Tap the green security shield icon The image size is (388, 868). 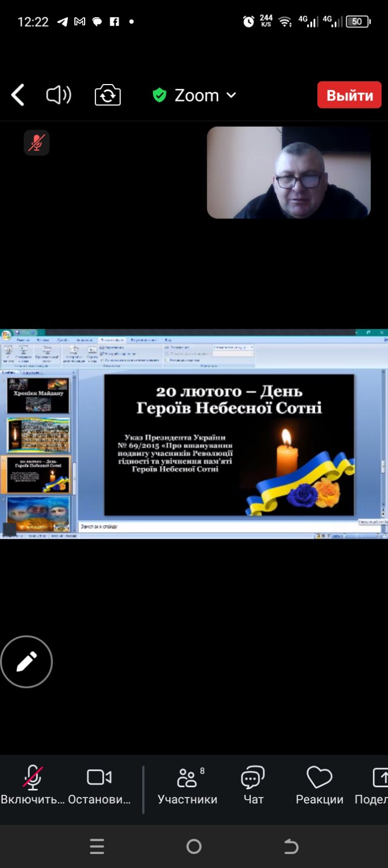click(x=159, y=95)
